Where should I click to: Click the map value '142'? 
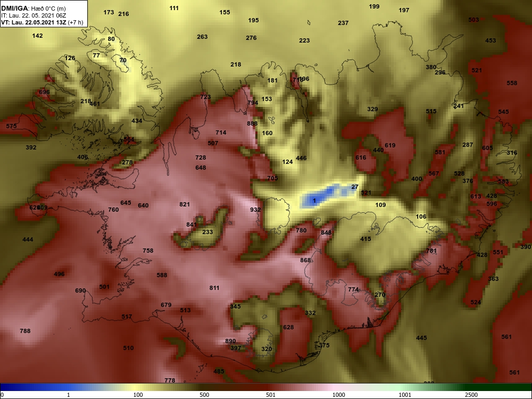click(x=37, y=36)
